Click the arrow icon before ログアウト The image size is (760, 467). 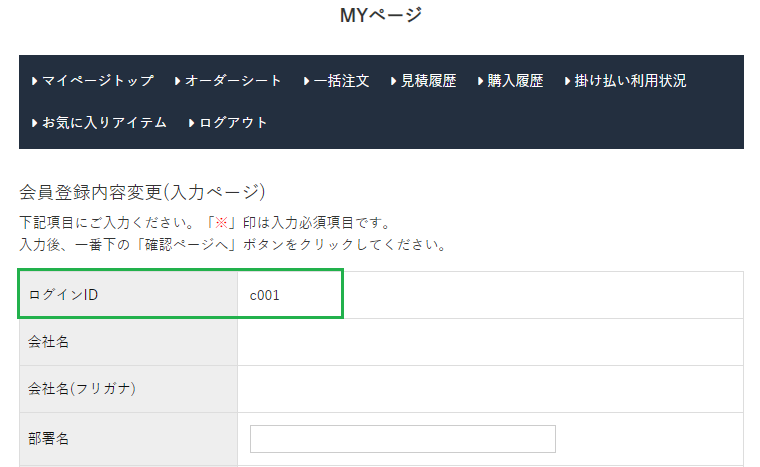(x=191, y=123)
